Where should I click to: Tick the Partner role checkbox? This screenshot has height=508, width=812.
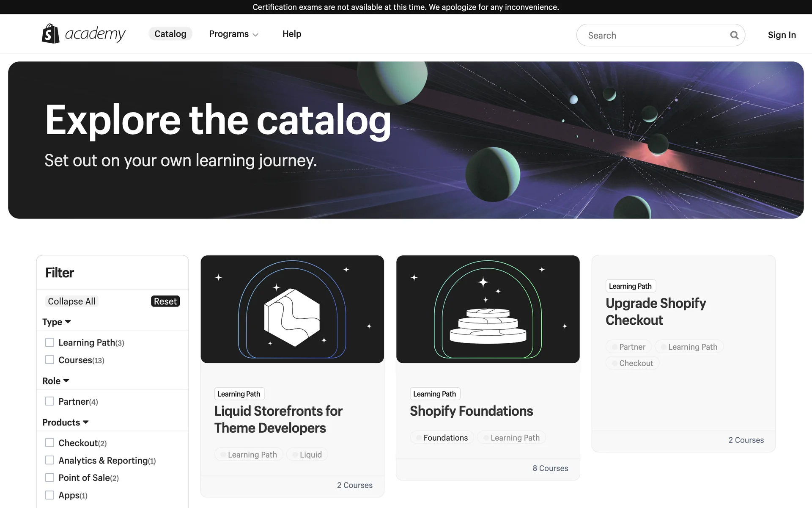pyautogui.click(x=49, y=401)
